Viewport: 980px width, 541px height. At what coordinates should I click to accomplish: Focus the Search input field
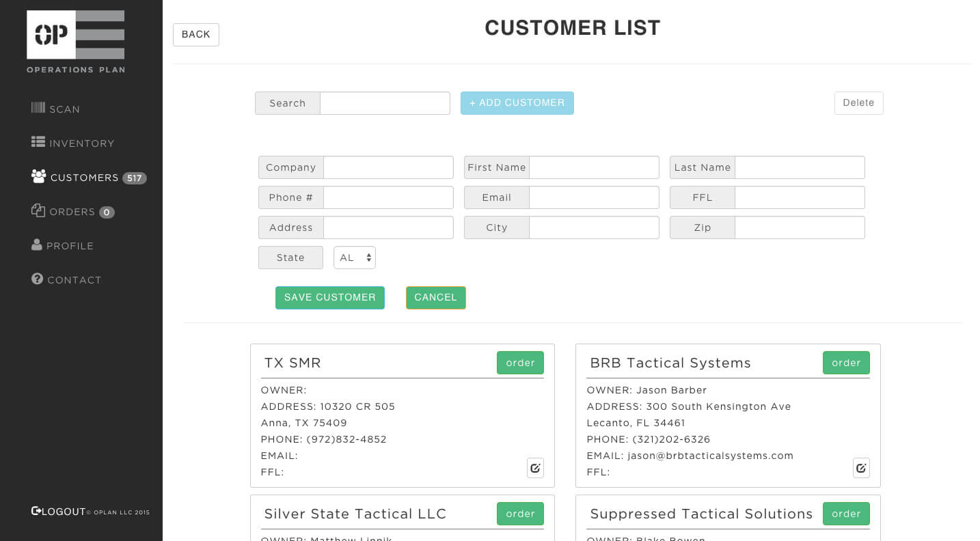[x=385, y=103]
